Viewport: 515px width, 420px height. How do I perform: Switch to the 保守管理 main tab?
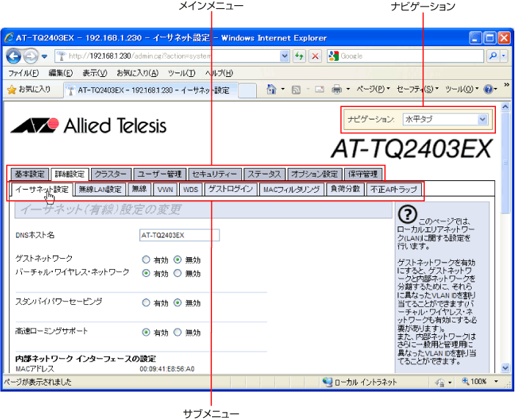[363, 174]
